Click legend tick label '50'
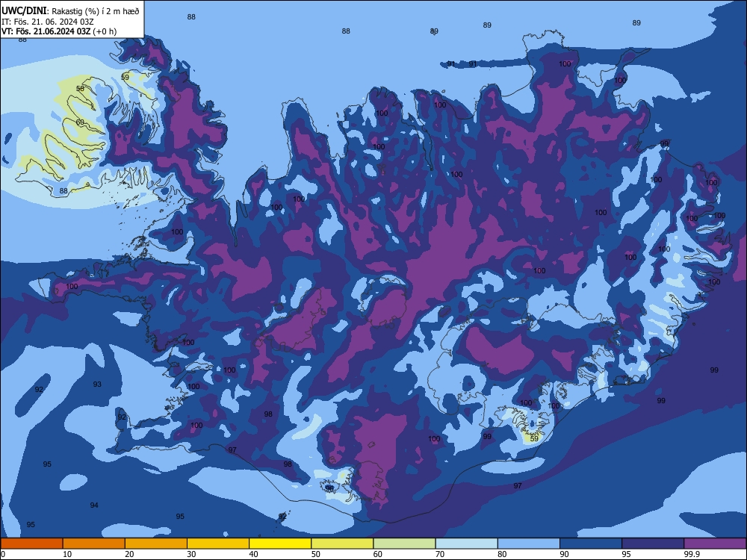747x560 pixels. coord(316,554)
